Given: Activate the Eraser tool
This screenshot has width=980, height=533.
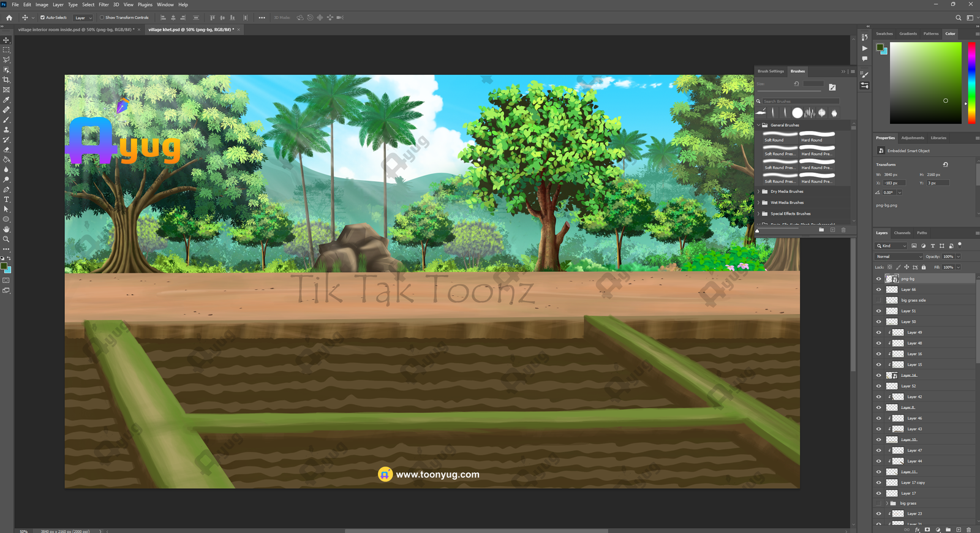Looking at the screenshot, I should tap(7, 149).
